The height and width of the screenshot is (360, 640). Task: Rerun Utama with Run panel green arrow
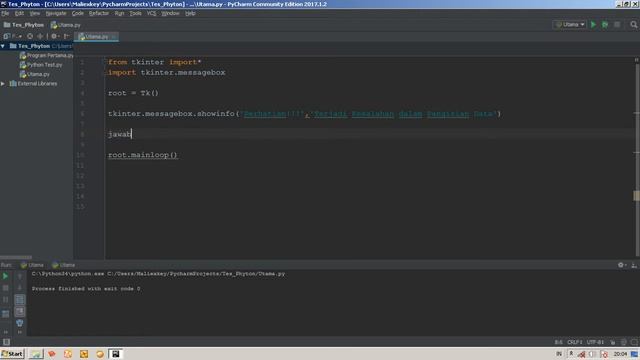pyautogui.click(x=5, y=276)
